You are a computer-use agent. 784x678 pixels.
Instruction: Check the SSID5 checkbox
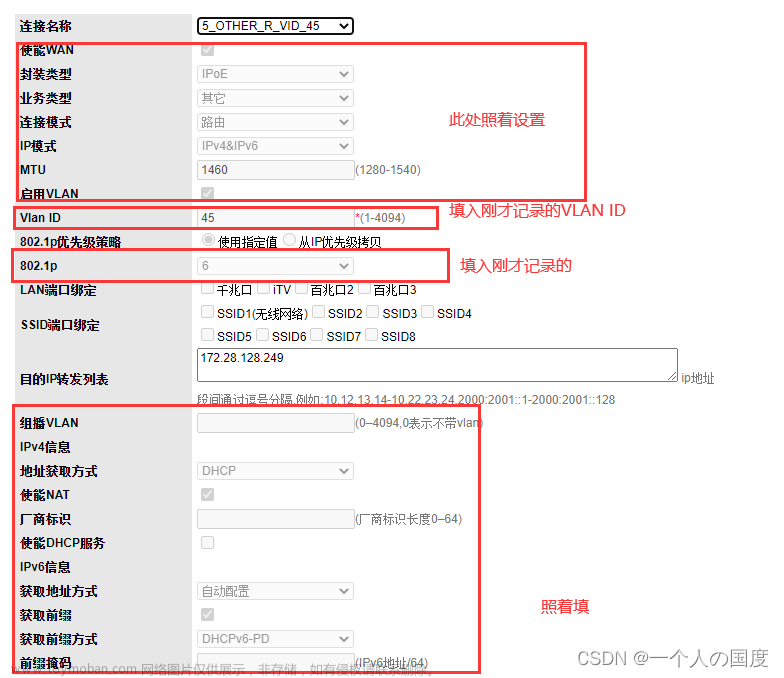click(208, 334)
